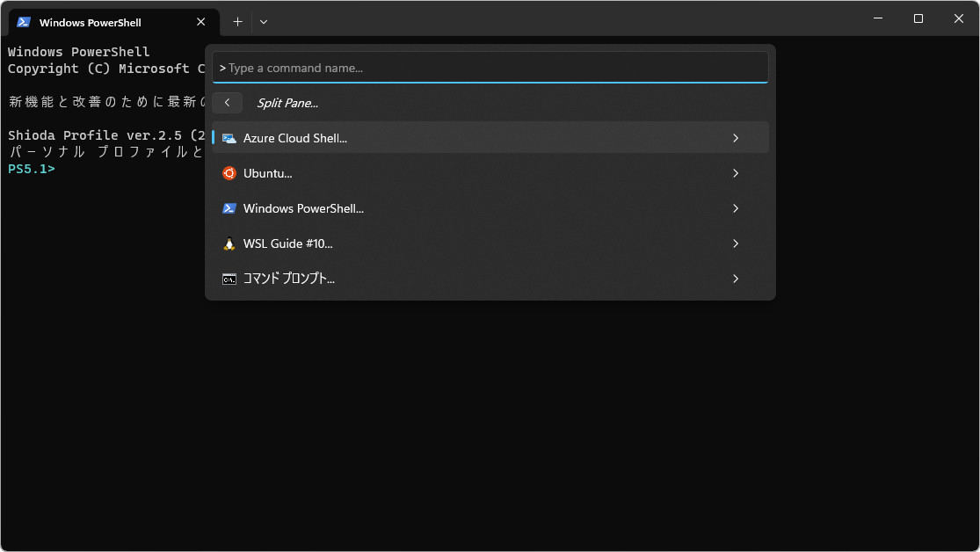Close the Windows PowerShell tab
This screenshot has height=552, width=980.
(200, 22)
